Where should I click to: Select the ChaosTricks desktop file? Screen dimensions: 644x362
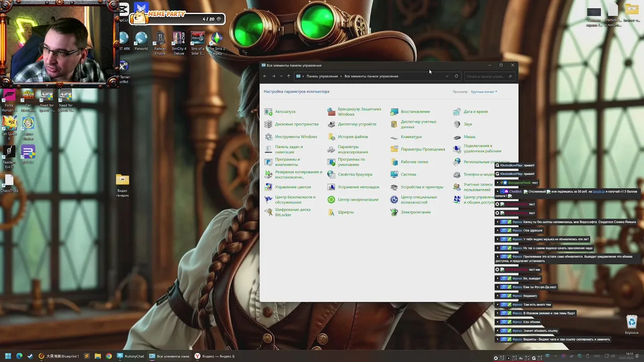(9, 184)
